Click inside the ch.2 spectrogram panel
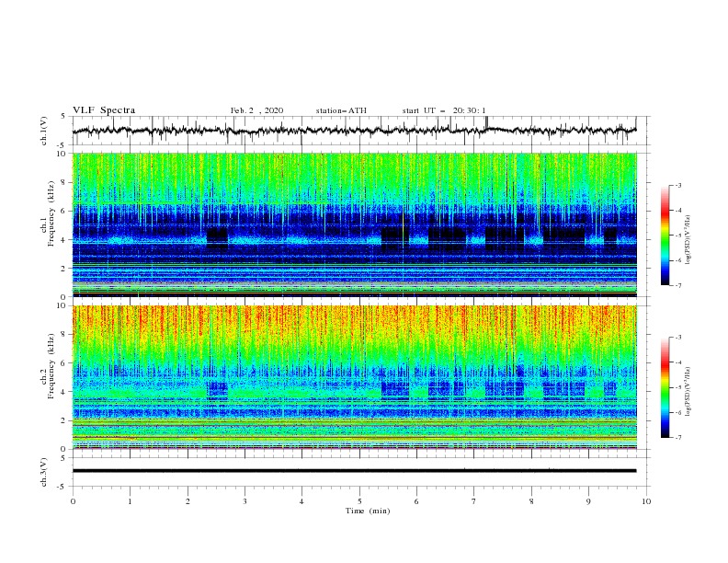Viewport: 728px width, 563px height. [354, 377]
